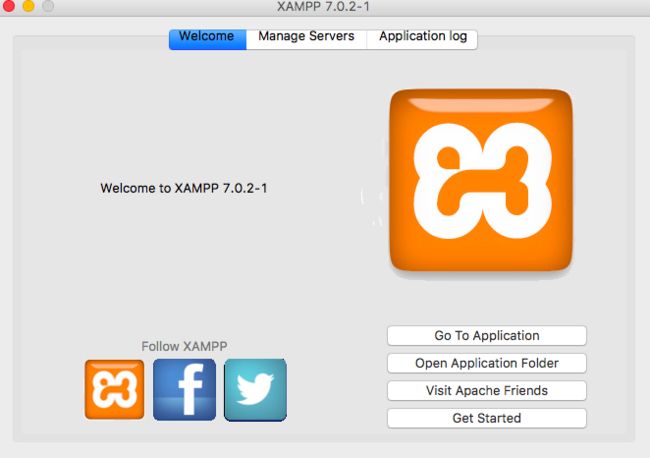650x458 pixels.
Task: Click the large XAMPP logo
Action: 481,180
